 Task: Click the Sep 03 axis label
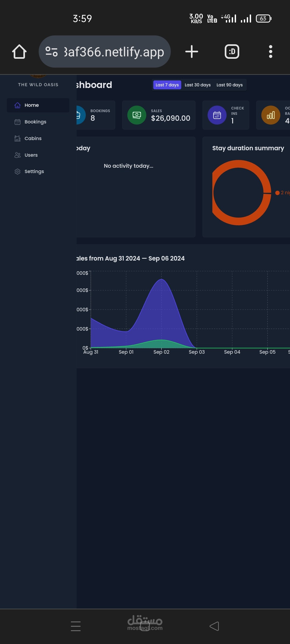point(197,352)
